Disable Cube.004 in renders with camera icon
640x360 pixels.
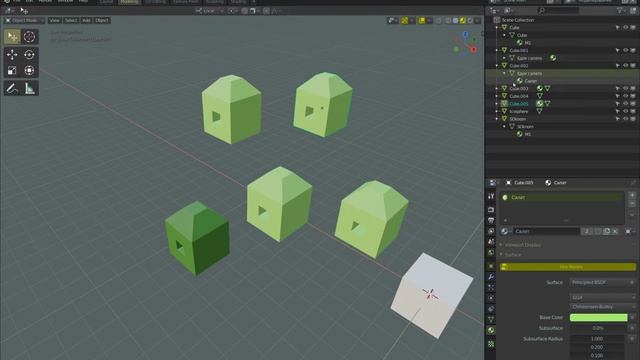pos(633,96)
